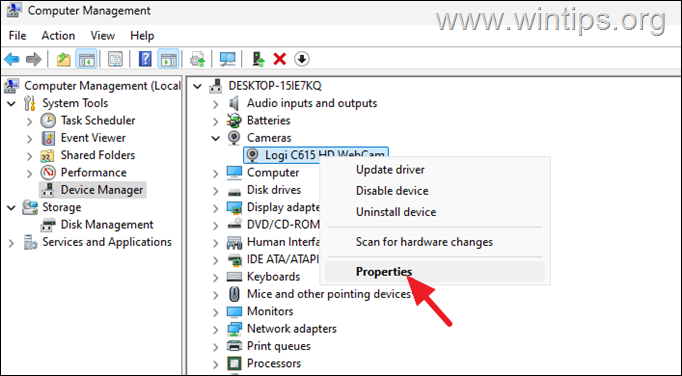This screenshot has height=376, width=682.
Task: Choose Disable device from context menu
Action: coord(392,191)
